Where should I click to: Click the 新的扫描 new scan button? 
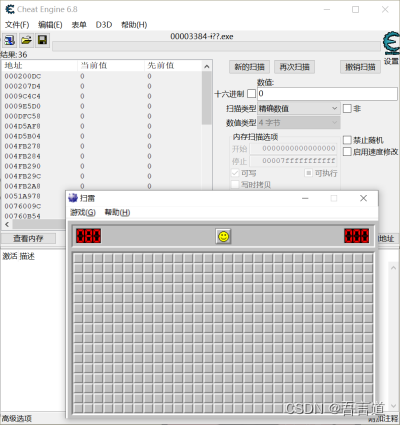249,67
